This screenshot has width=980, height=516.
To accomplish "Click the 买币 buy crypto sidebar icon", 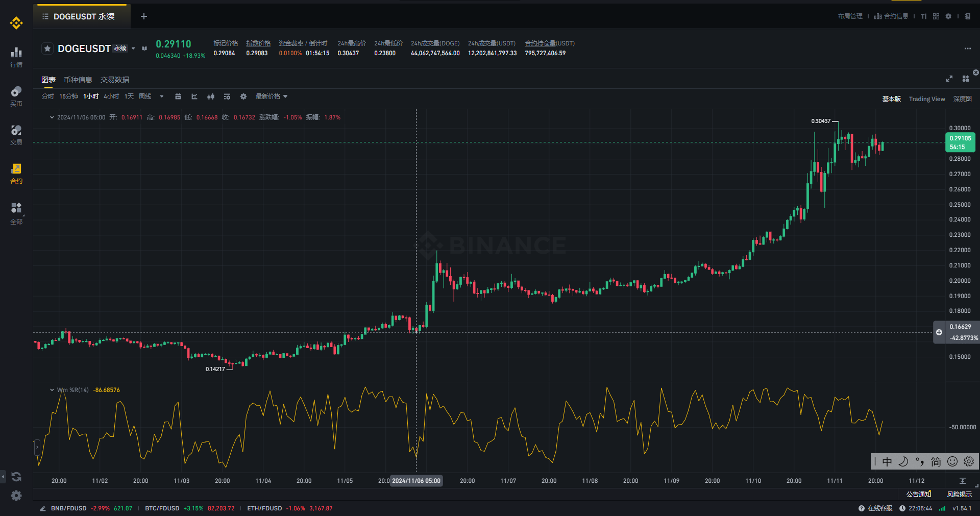I will pos(16,96).
